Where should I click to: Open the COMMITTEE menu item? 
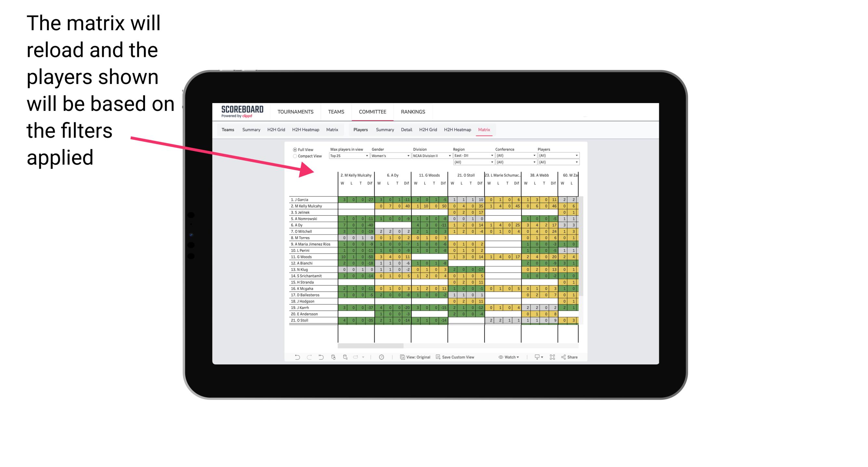coord(372,112)
